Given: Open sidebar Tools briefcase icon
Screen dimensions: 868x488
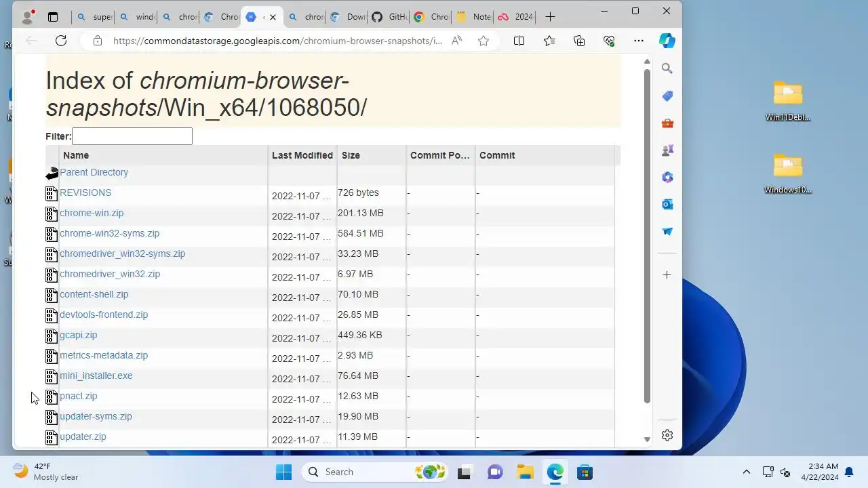Looking at the screenshot, I should pos(667,123).
